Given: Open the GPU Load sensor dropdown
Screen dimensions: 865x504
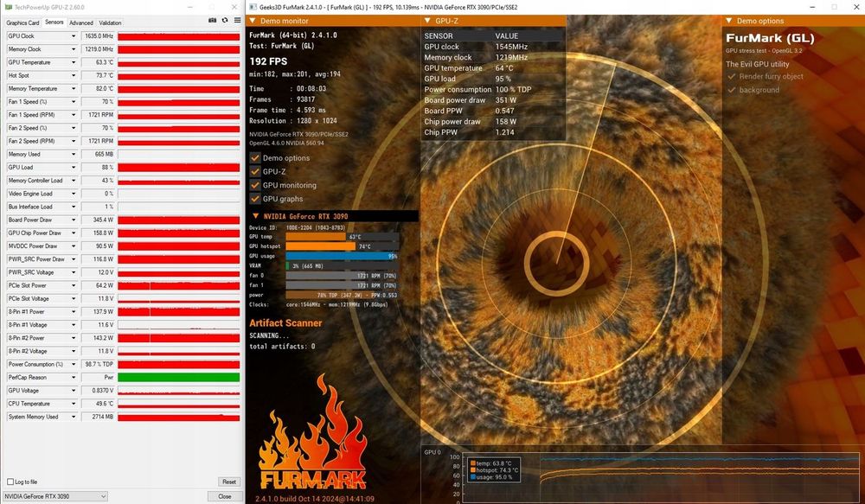Looking at the screenshot, I should click(x=74, y=167).
